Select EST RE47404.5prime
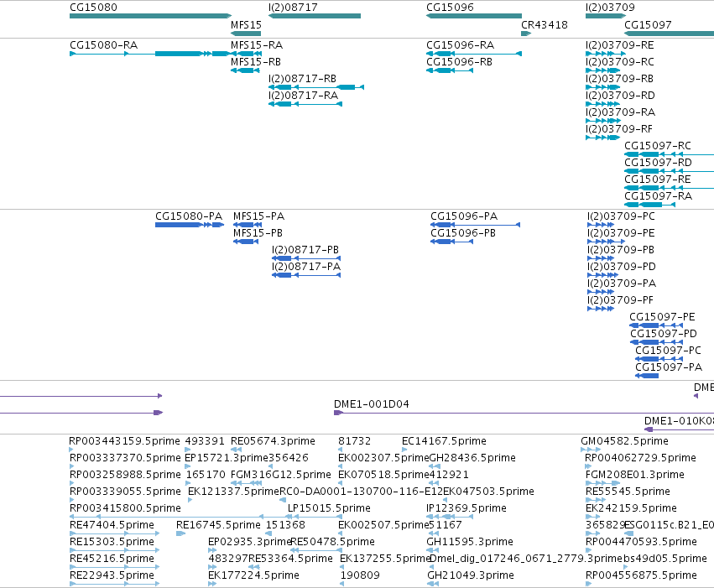 click(x=112, y=525)
